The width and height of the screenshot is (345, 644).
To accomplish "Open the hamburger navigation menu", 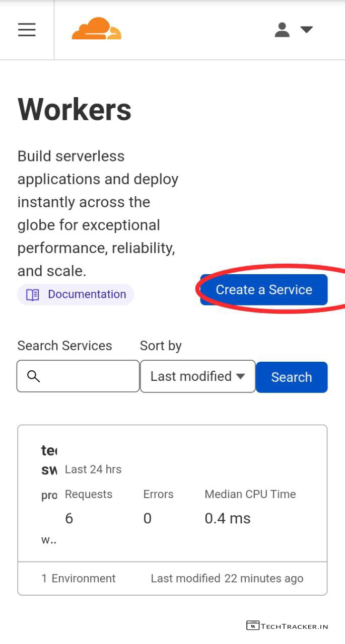I will coord(27,30).
